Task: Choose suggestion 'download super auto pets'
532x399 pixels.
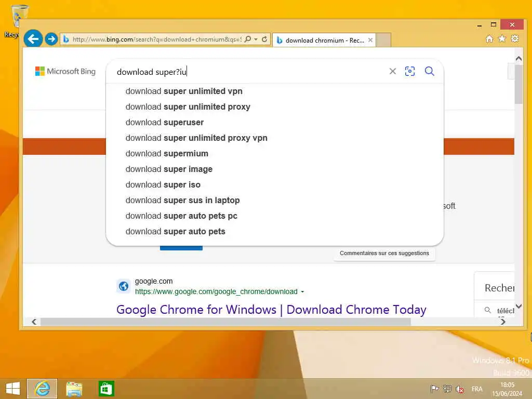Action: 275,232
